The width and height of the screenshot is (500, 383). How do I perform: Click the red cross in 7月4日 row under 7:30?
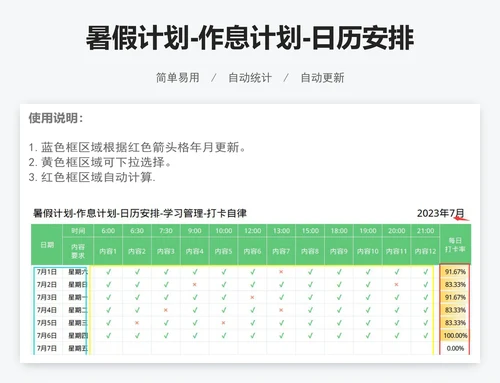166,310
